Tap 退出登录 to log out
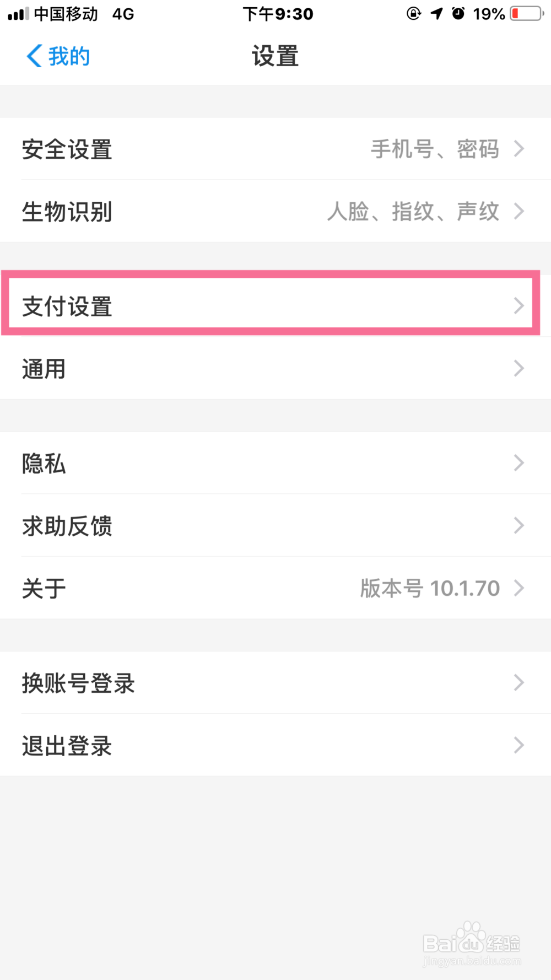The image size is (551, 980). pos(275,745)
